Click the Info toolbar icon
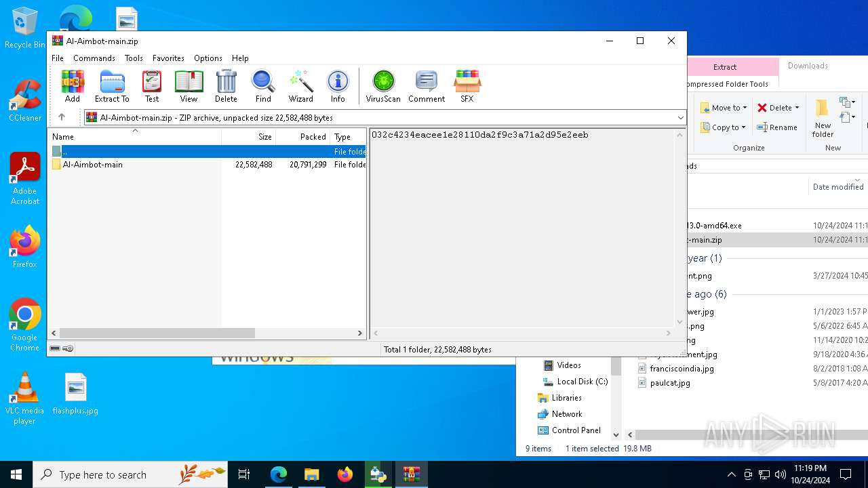 point(338,86)
